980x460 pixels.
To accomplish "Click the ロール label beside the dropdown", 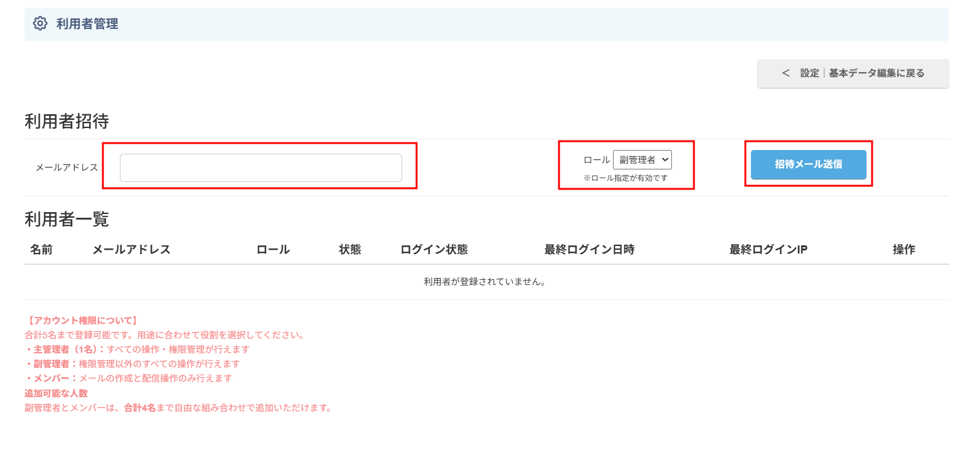I will pyautogui.click(x=596, y=160).
